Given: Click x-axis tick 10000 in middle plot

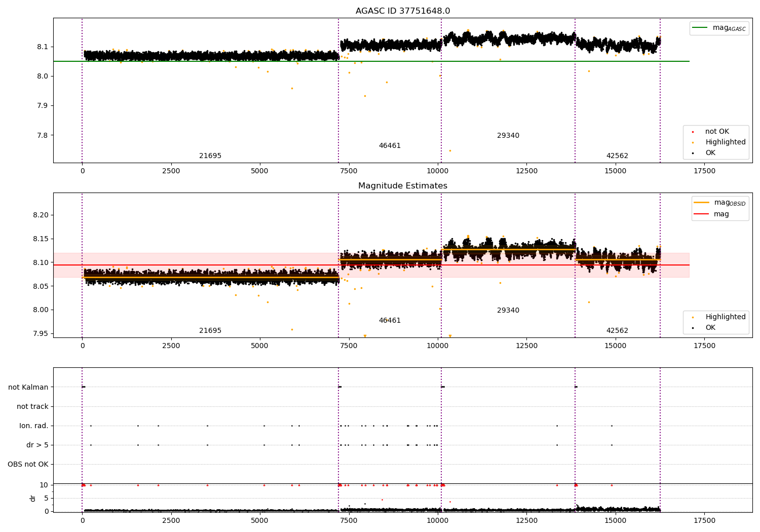Looking at the screenshot, I should [438, 346].
